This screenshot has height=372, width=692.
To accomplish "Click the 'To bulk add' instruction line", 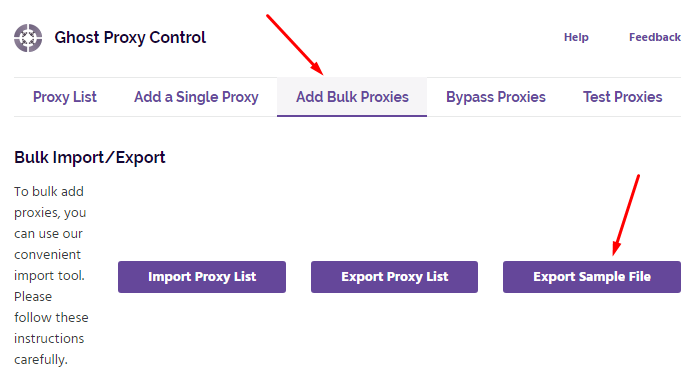I will click(49, 192).
